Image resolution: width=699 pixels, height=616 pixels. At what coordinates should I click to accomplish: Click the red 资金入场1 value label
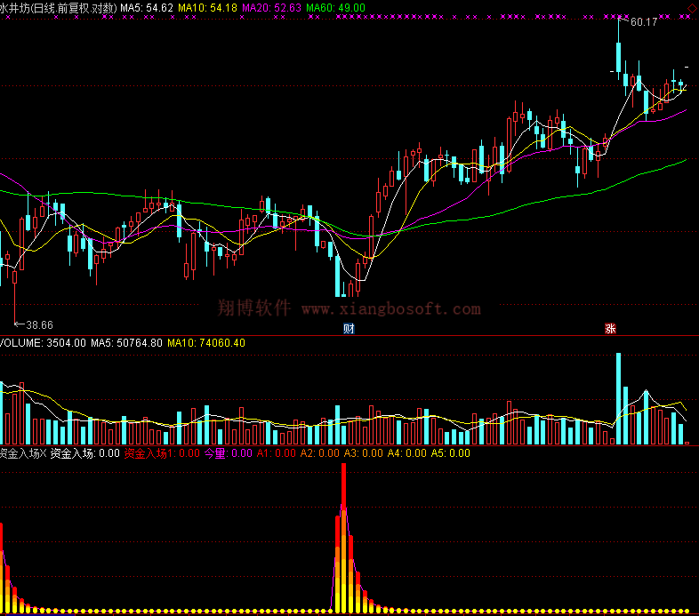tap(161, 453)
